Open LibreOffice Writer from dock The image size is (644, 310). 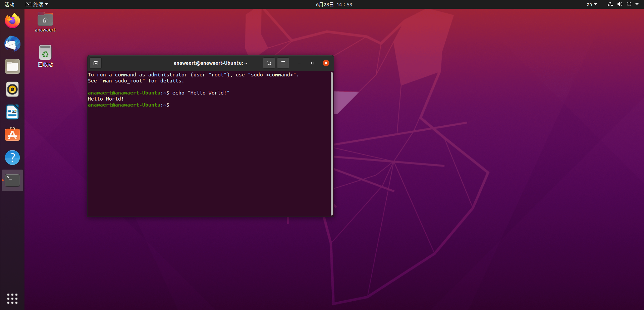coord(12,112)
